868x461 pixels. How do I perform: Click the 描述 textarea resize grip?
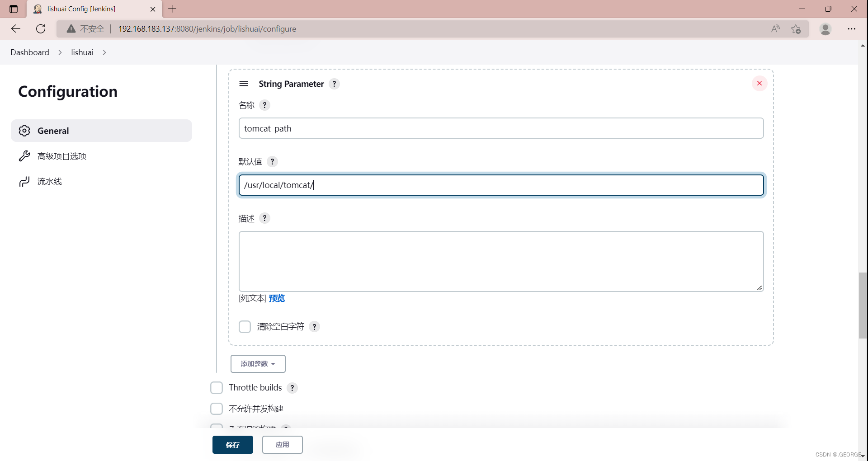(759, 287)
